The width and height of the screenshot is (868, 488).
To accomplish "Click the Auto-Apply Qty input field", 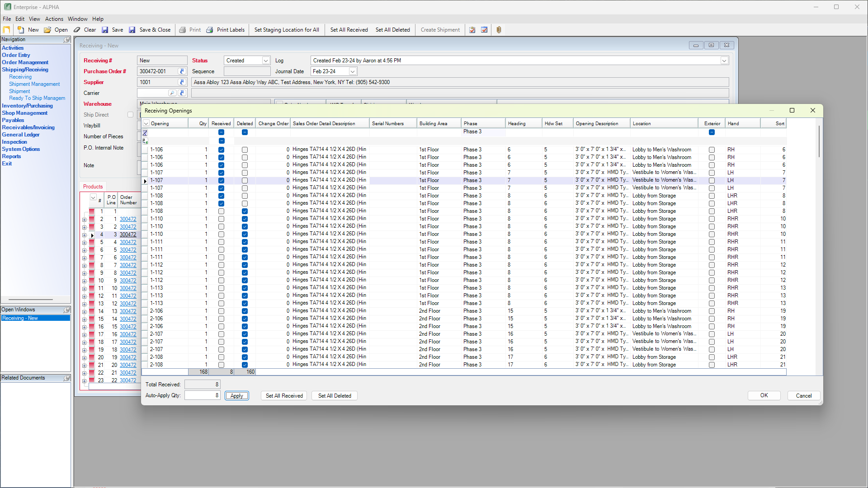I will 202,395.
